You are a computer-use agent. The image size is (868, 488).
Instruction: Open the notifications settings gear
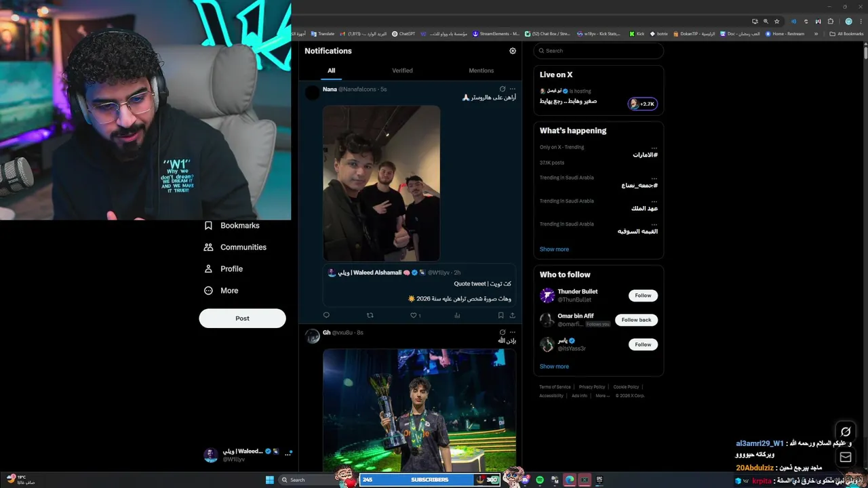click(513, 51)
